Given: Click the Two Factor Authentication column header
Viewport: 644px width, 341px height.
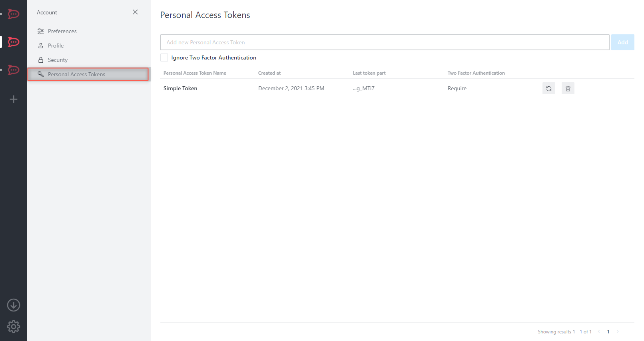Looking at the screenshot, I should click(x=476, y=73).
